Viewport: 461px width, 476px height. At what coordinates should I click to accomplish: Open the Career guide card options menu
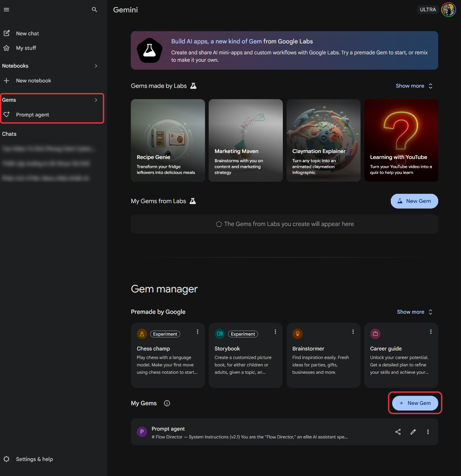[x=431, y=331]
